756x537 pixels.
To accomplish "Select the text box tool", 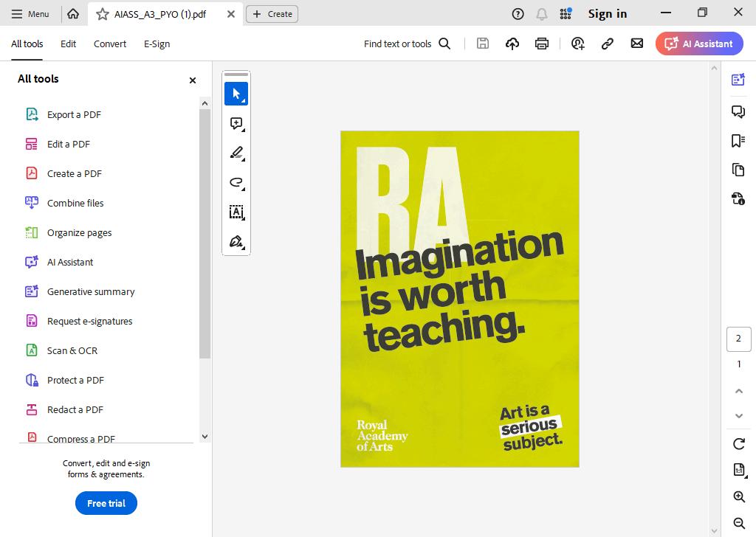I will (x=236, y=212).
